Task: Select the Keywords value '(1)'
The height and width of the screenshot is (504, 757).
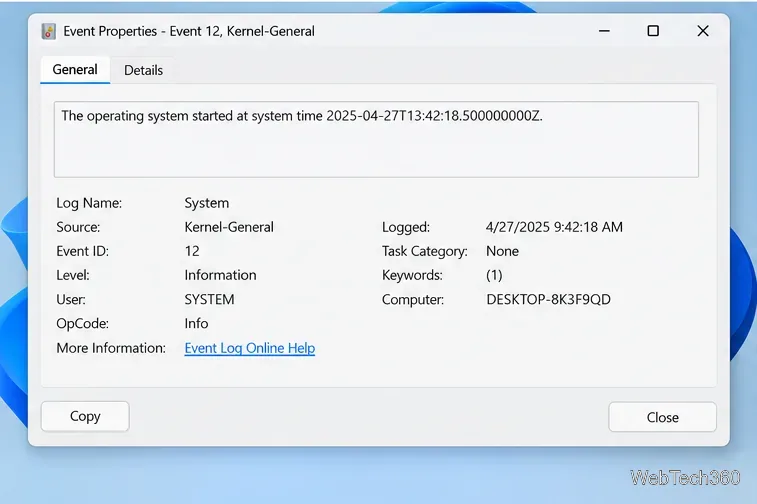Action: [x=494, y=275]
